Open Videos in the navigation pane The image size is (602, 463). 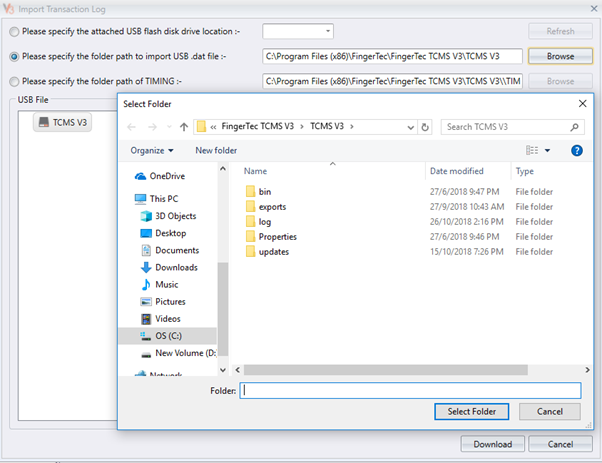161,319
